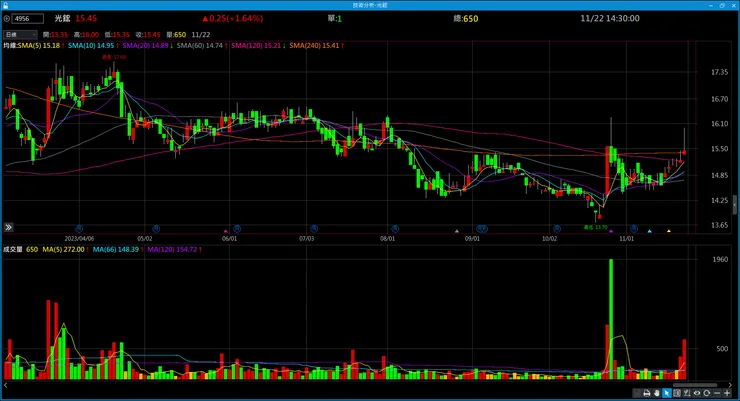The width and height of the screenshot is (740, 401).
Task: Click SMA(10) 14.95 indicator label
Action: (93, 46)
